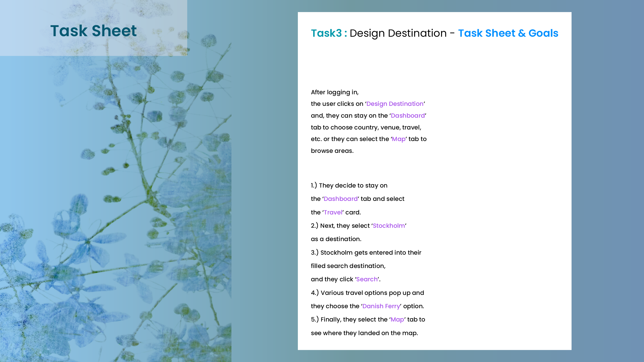This screenshot has height=362, width=644.
Task: Click the 'Task Sheet' heading at top left
Action: click(93, 31)
